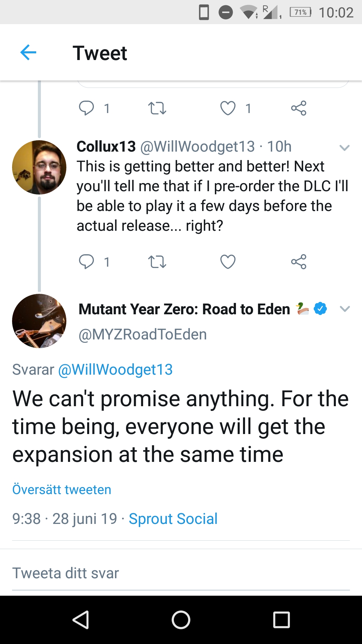
Task: Open Mutant Year Zero profile avatar
Action: click(x=39, y=321)
